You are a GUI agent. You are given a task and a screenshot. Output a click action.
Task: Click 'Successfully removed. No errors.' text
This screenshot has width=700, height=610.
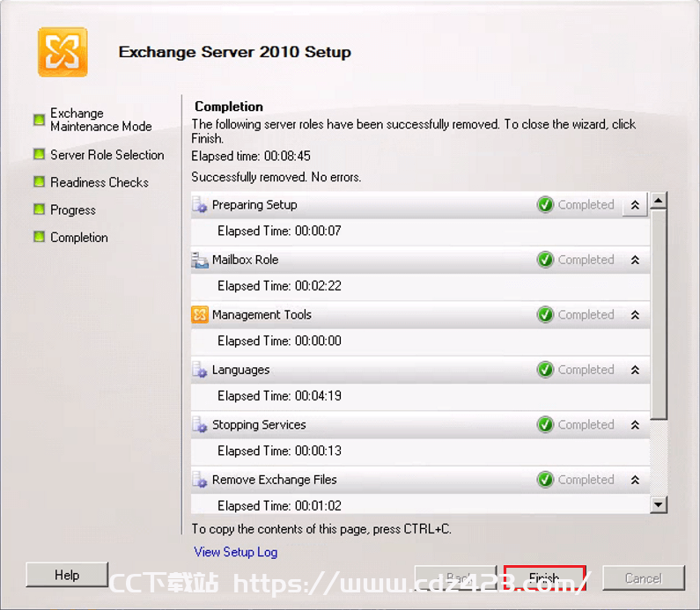[x=276, y=177]
